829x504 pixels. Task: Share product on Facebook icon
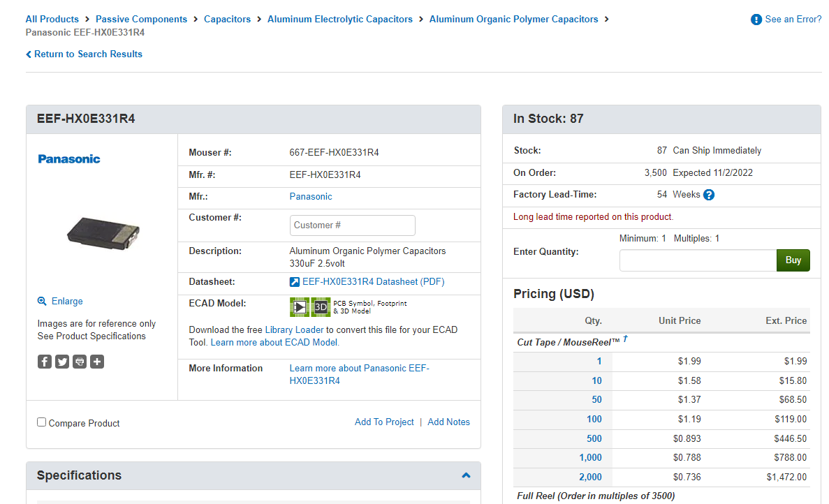coord(45,362)
